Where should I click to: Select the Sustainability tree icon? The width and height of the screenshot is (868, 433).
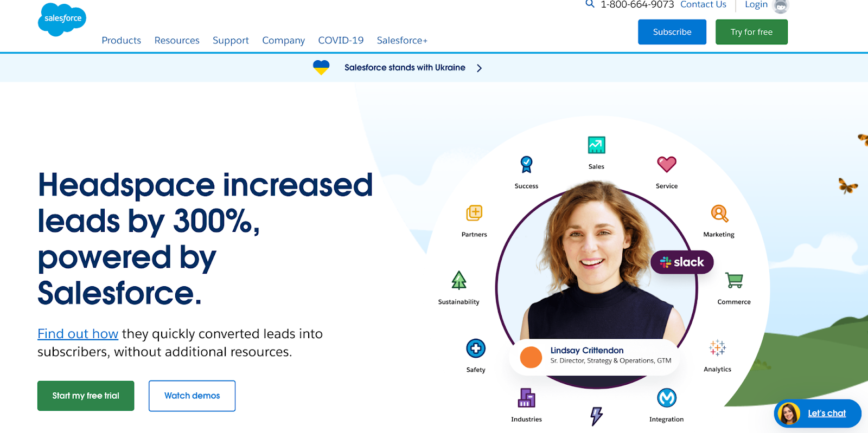click(459, 280)
